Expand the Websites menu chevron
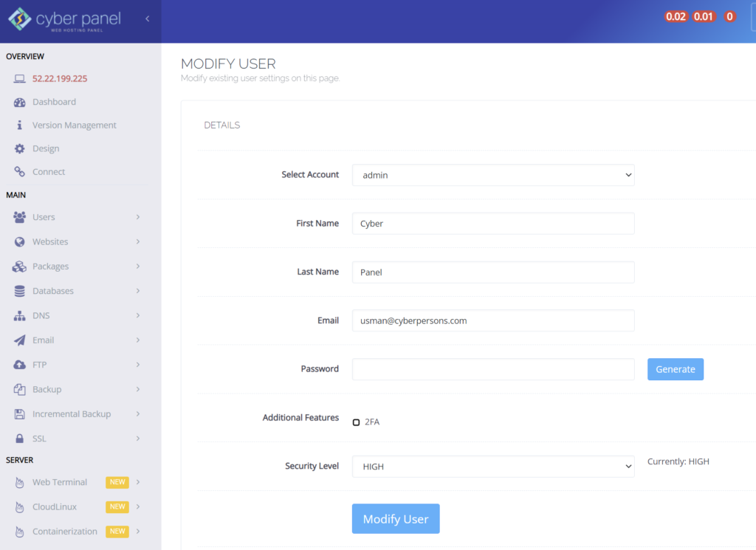 tap(138, 241)
